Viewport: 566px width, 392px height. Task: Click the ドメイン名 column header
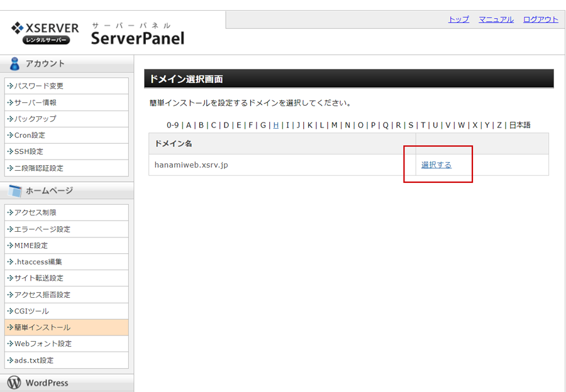coord(282,143)
